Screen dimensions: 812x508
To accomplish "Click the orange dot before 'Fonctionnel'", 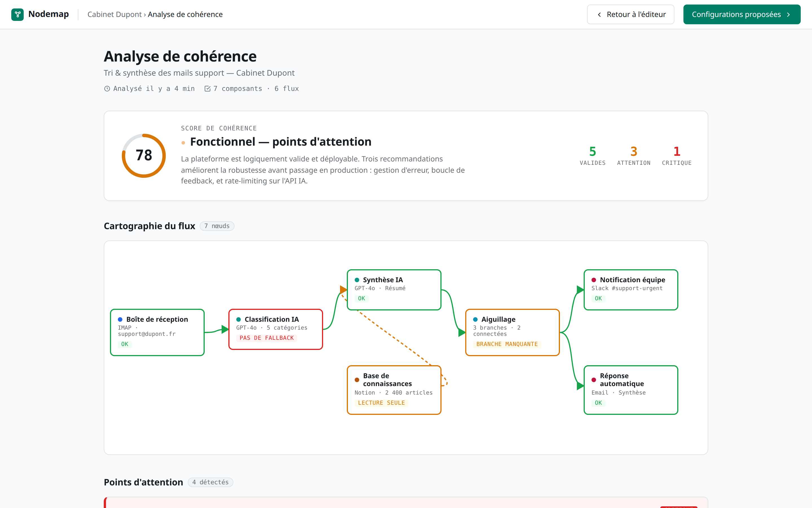I will (x=183, y=143).
